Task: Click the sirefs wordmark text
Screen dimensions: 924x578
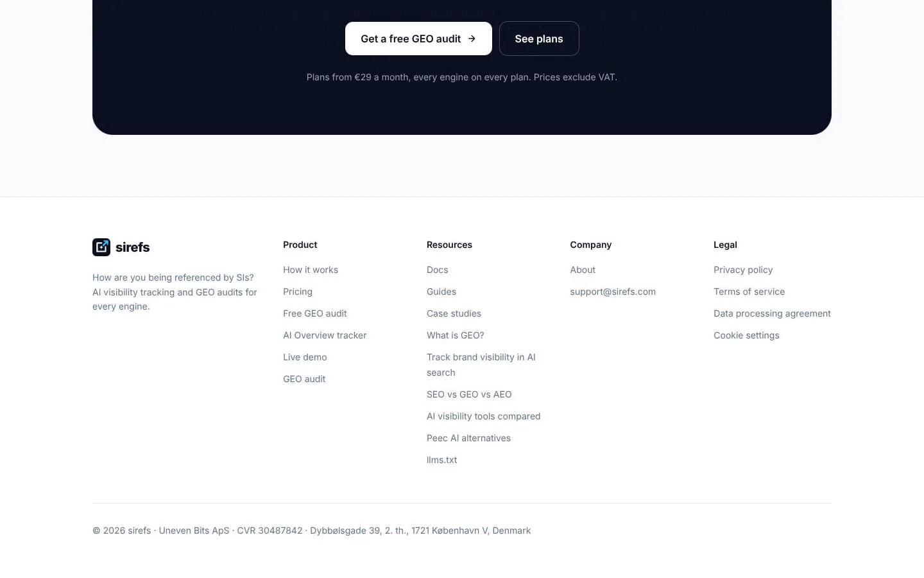Action: [133, 247]
